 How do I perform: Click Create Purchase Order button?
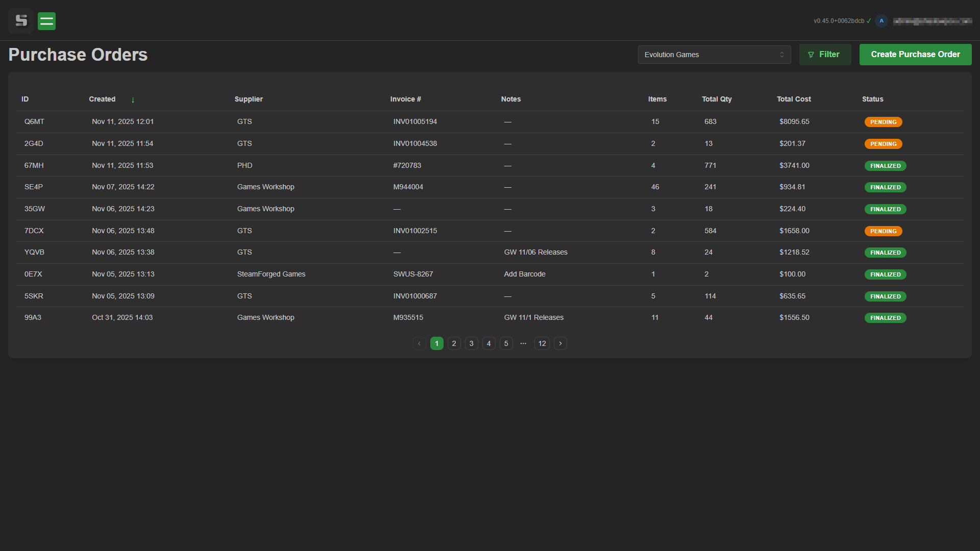915,55
